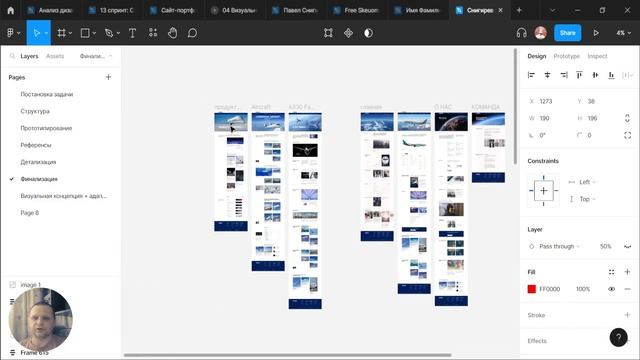Image resolution: width=640 pixels, height=360 pixels.
Task: Open the Структура page
Action: point(35,111)
